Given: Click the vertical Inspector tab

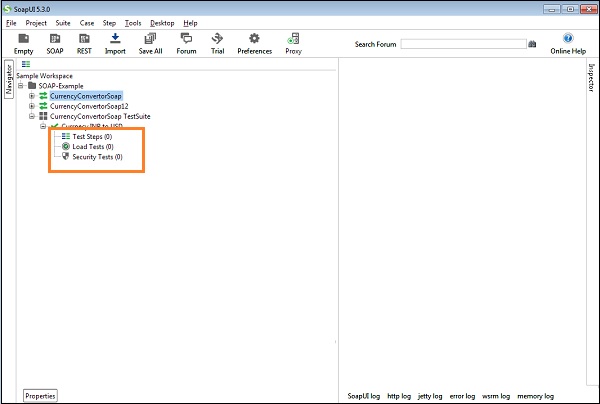Looking at the screenshot, I should [591, 78].
